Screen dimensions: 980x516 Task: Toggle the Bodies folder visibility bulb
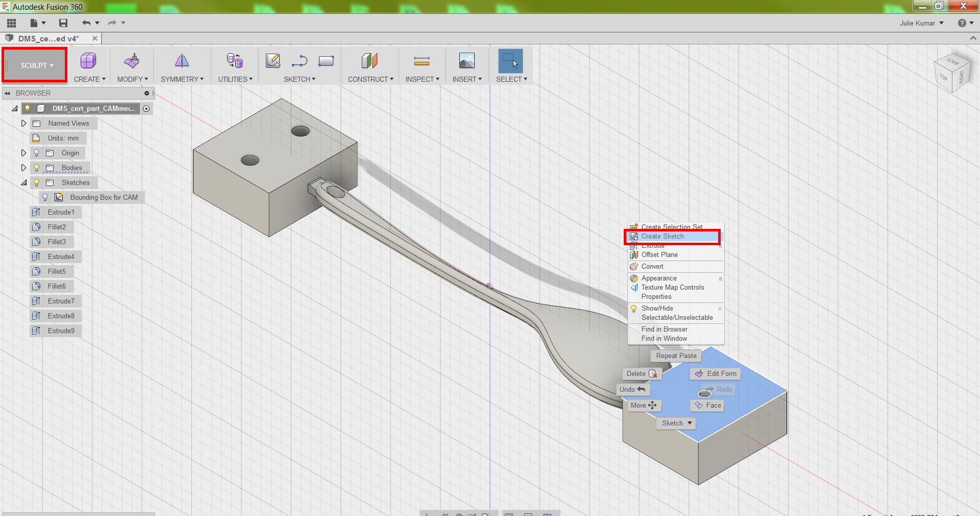[x=36, y=168]
